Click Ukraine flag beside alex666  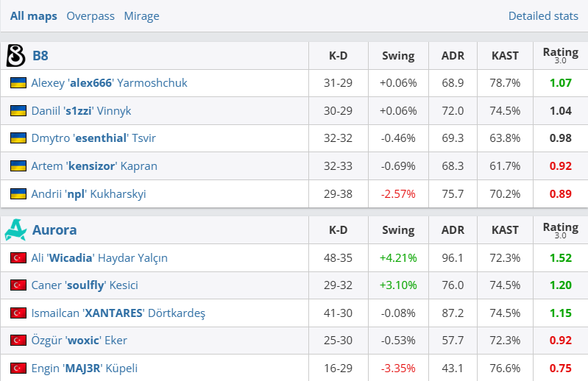click(18, 83)
